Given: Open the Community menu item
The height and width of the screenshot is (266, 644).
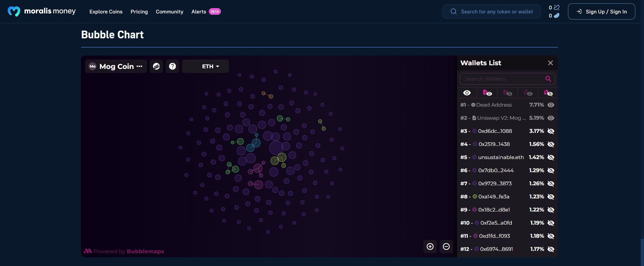Looking at the screenshot, I should click(169, 11).
